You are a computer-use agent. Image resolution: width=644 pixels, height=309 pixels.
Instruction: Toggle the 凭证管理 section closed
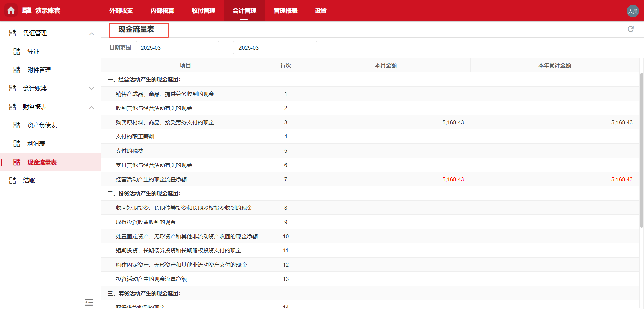coord(92,33)
